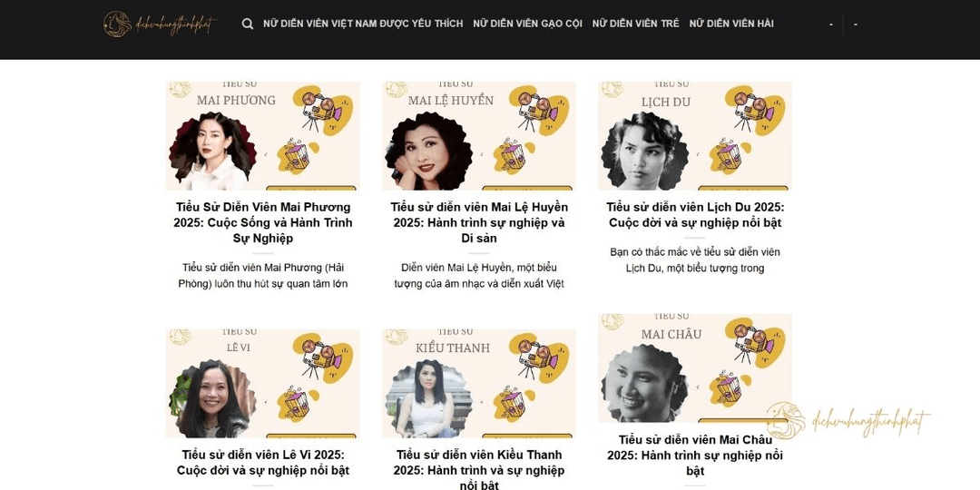
Task: Open Nữ Diễn Viên Việt Nam Được Yêu Thích menu
Action: [363, 24]
